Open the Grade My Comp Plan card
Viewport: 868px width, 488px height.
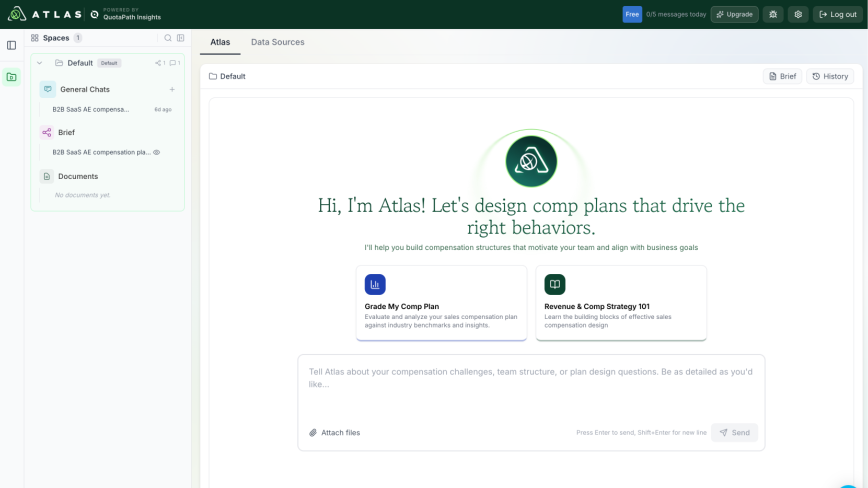tap(442, 303)
